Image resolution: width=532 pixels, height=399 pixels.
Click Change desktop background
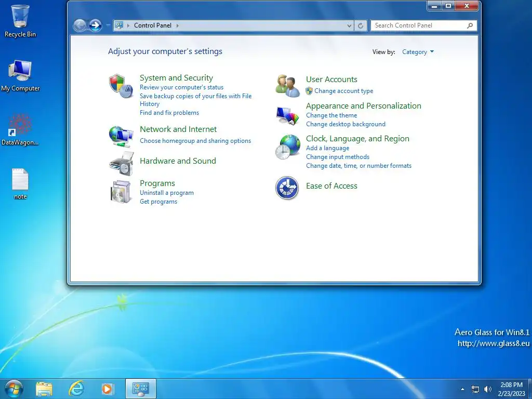[345, 124]
